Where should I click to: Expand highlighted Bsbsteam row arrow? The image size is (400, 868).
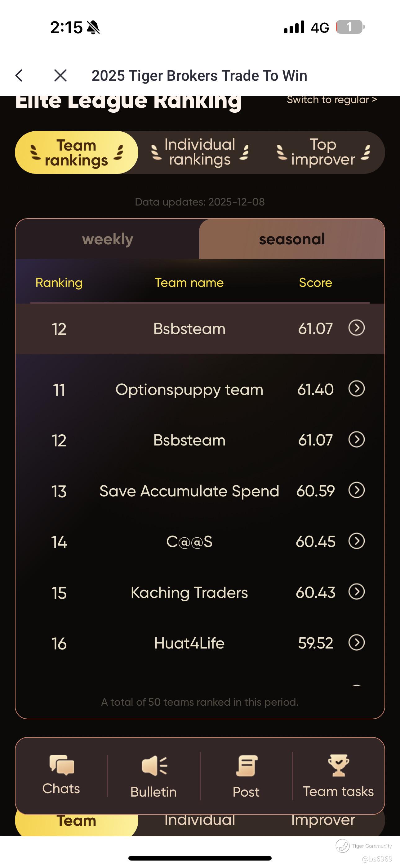357,328
